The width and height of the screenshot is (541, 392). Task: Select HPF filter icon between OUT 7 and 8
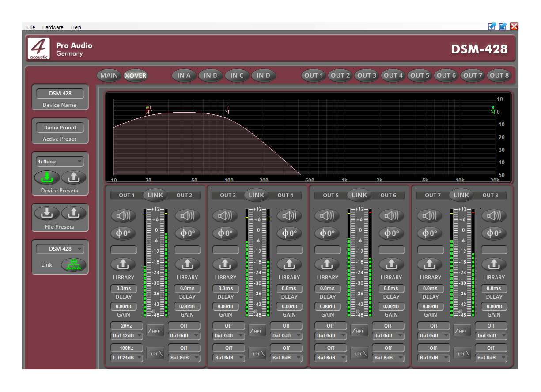462,331
